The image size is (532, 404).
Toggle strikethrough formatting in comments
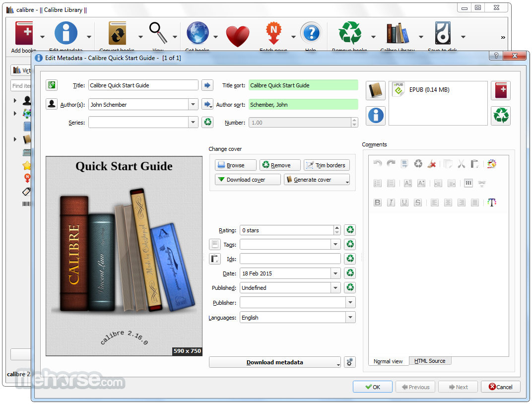418,202
